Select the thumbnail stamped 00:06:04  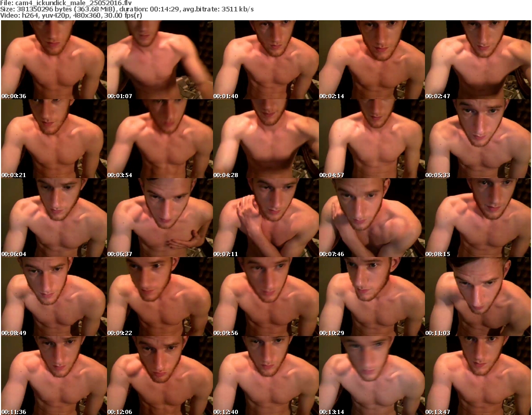(x=54, y=218)
